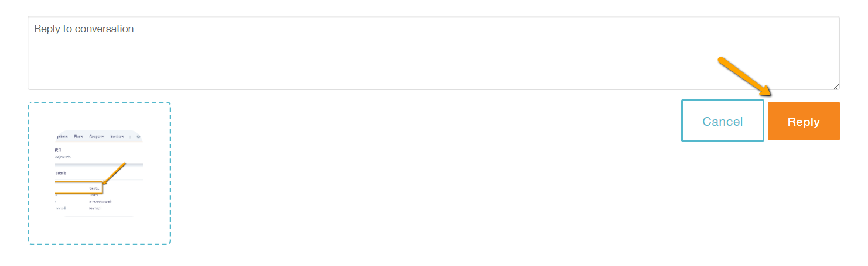Viewport: 868px width, 266px height.
Task: Click the small orange arrow inside thumbnail
Action: [114, 174]
